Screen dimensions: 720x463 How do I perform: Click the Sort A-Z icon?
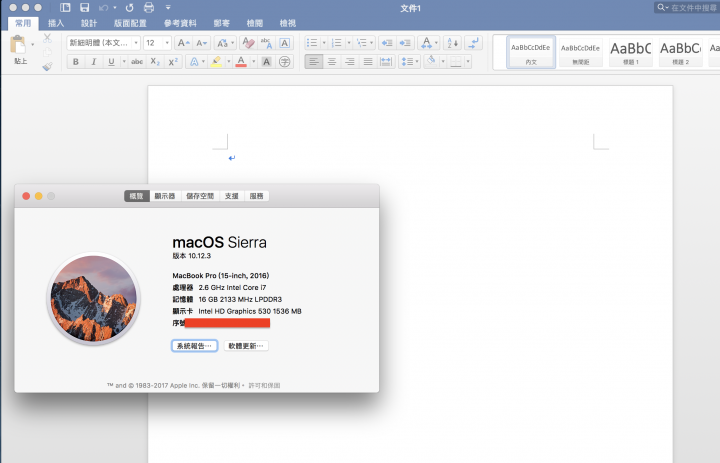[x=452, y=43]
